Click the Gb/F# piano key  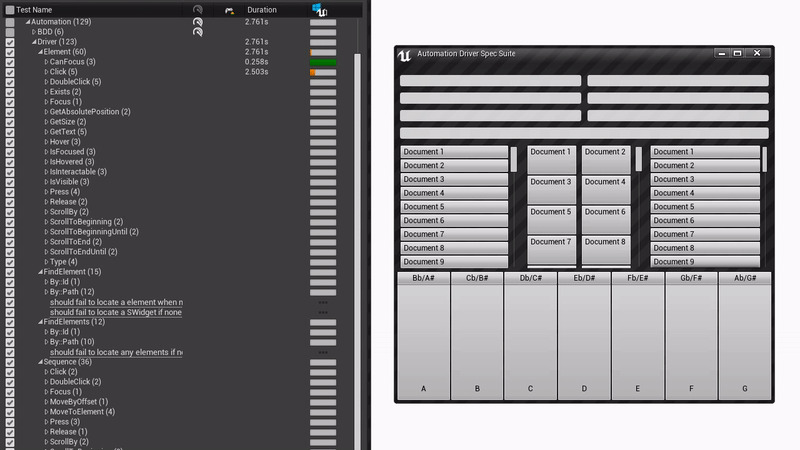coord(691,335)
